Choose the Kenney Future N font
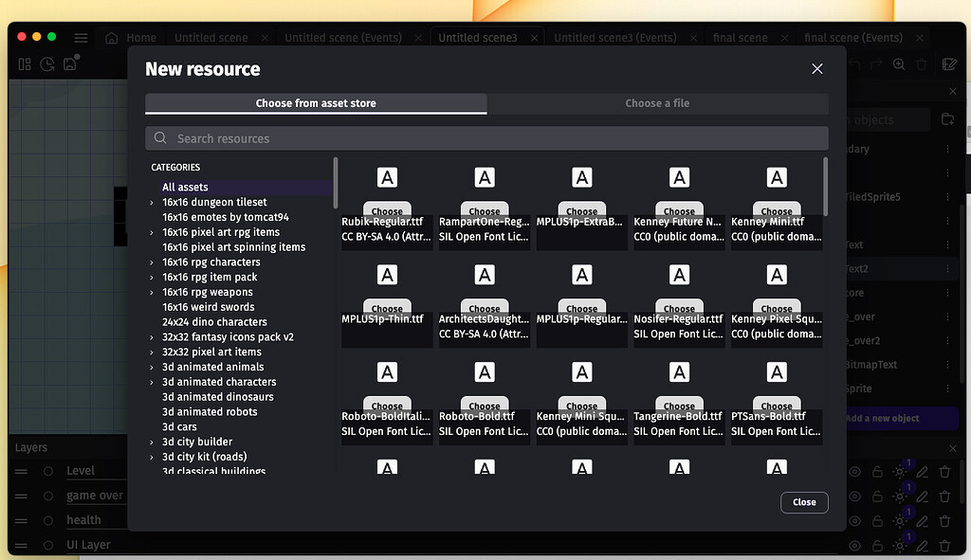971x560 pixels. pyautogui.click(x=679, y=210)
